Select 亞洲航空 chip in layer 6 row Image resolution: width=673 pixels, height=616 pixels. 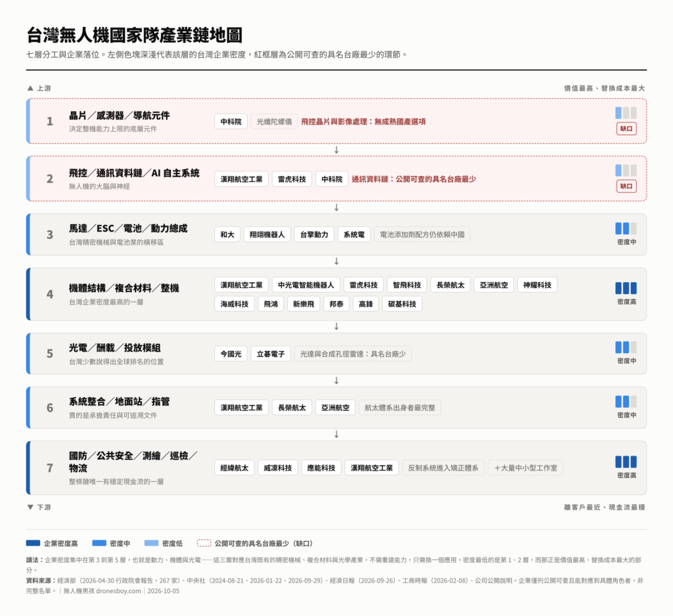click(335, 408)
